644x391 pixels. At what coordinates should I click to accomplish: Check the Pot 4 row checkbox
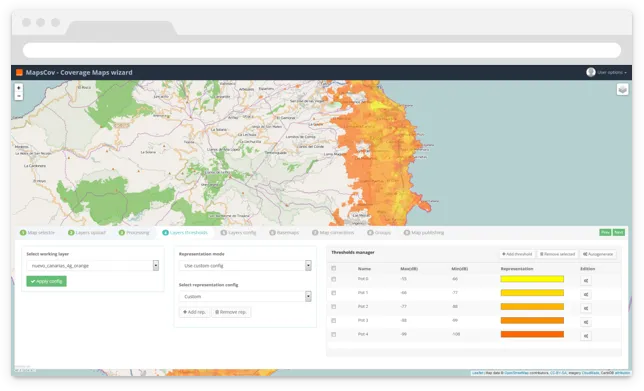[x=334, y=334]
